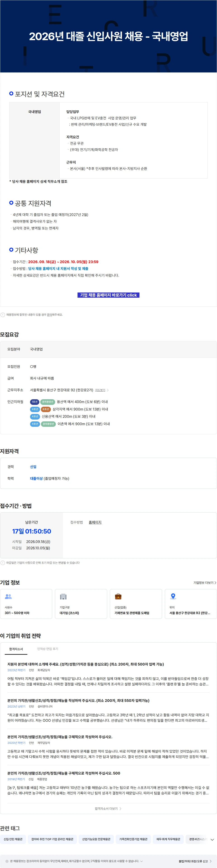
Task: Open the 2020년 하반기 재무담당자 essay entry
Action: tap(108, 747)
